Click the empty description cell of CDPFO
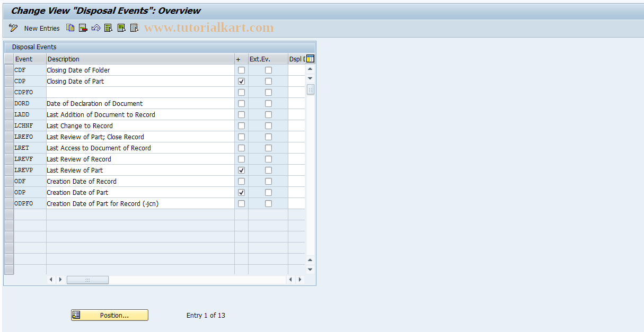Screen dimensions: 644x332 (140, 92)
